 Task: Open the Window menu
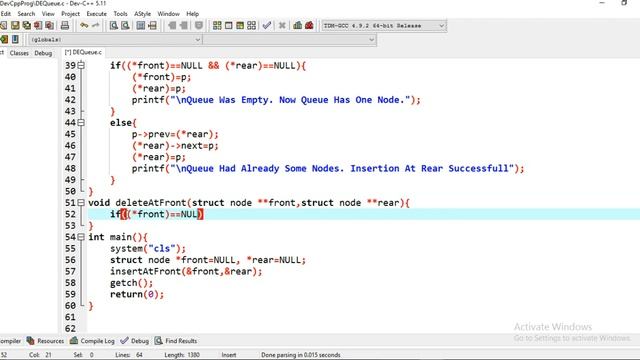tap(169, 13)
